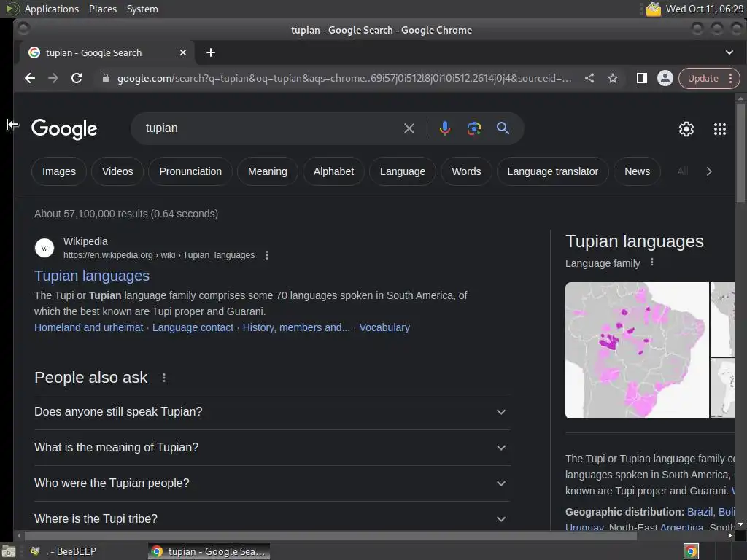747x560 pixels.
Task: Expand Does anyone still speak Tupian?
Action: 271,412
